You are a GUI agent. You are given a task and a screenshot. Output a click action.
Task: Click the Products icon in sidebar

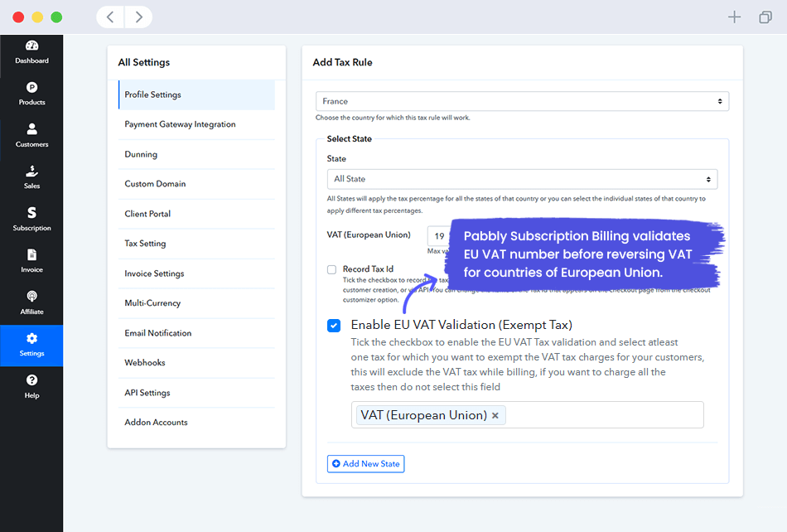coord(31,87)
